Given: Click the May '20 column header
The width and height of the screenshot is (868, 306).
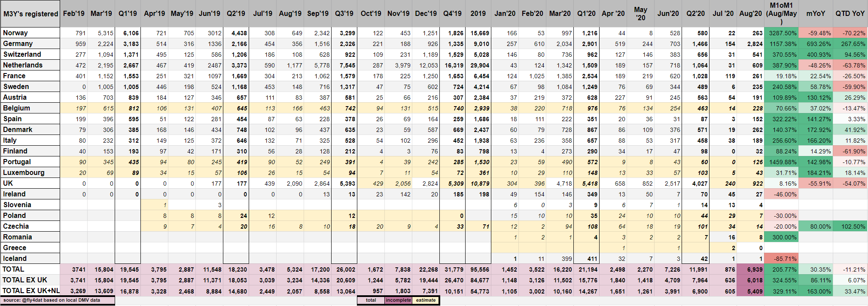Looking at the screenshot, I should click(x=640, y=14).
